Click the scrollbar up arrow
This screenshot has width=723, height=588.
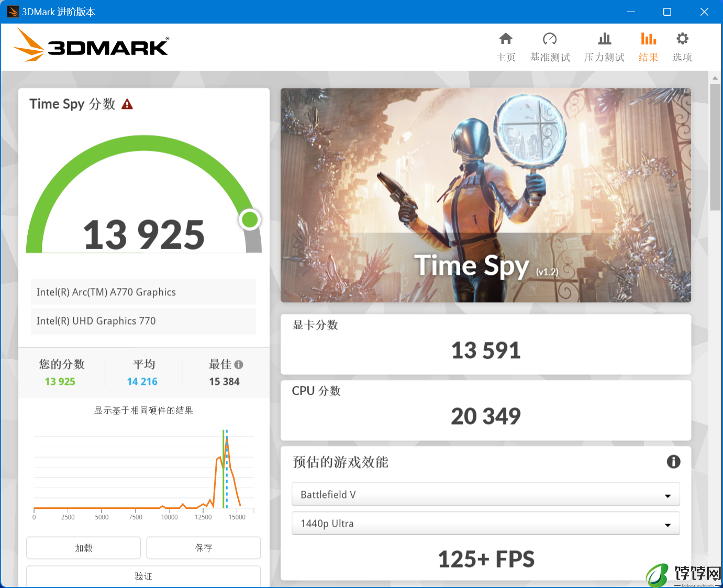[715, 77]
